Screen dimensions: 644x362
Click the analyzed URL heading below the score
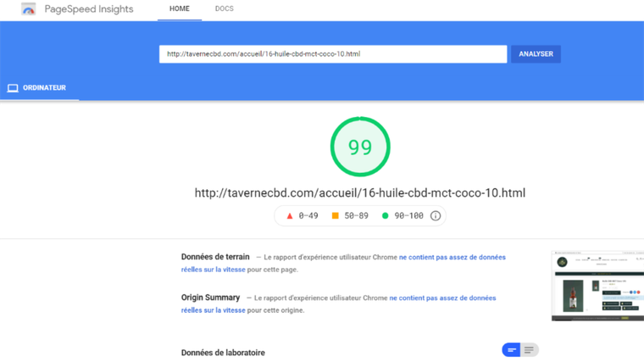(x=360, y=192)
